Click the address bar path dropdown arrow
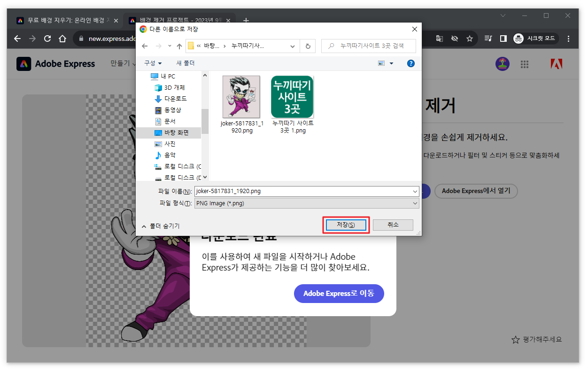This screenshot has height=373, width=588. tap(293, 46)
